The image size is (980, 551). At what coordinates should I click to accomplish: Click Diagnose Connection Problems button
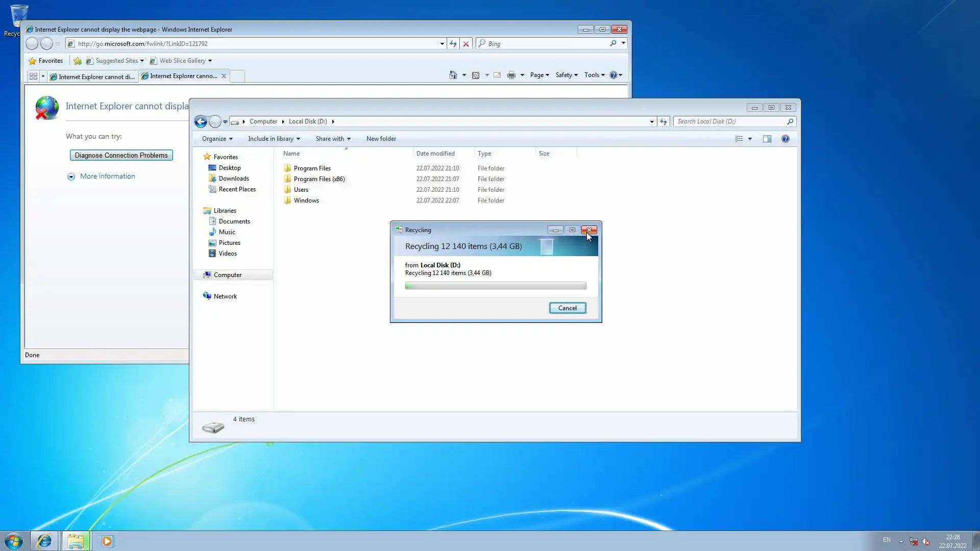[121, 155]
